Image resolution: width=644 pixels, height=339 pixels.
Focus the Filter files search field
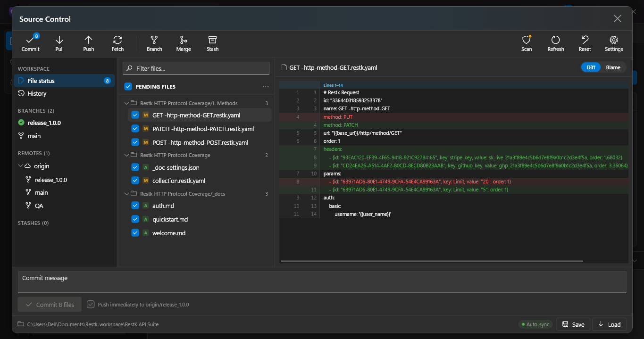(196, 68)
